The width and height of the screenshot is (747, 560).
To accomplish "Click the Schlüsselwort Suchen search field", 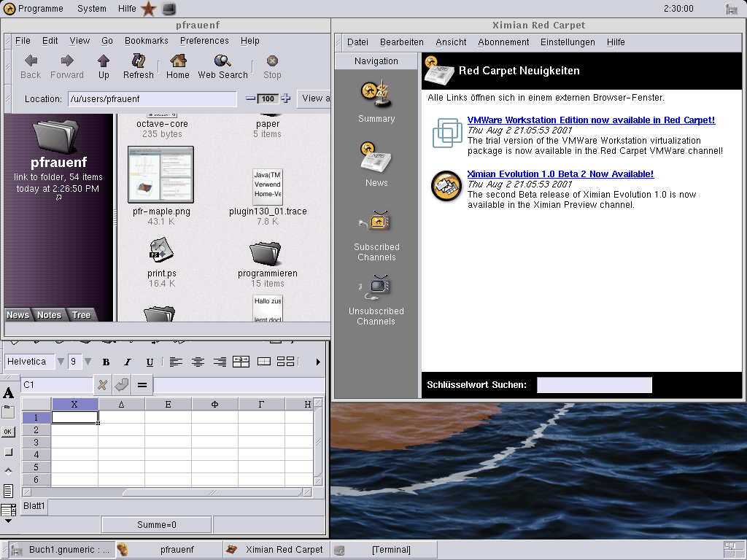I will [x=595, y=385].
